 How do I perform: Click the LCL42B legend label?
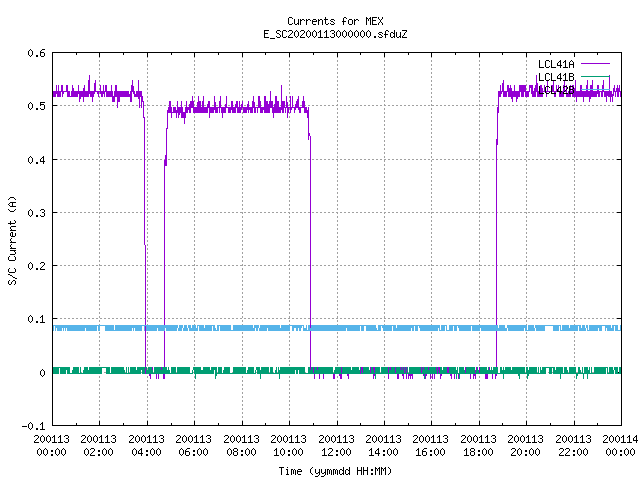[556, 89]
